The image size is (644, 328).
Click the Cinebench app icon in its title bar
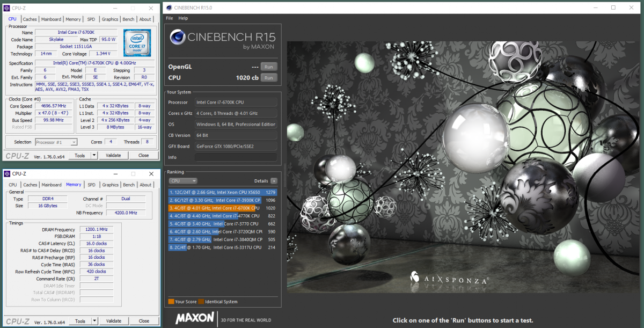tap(170, 8)
